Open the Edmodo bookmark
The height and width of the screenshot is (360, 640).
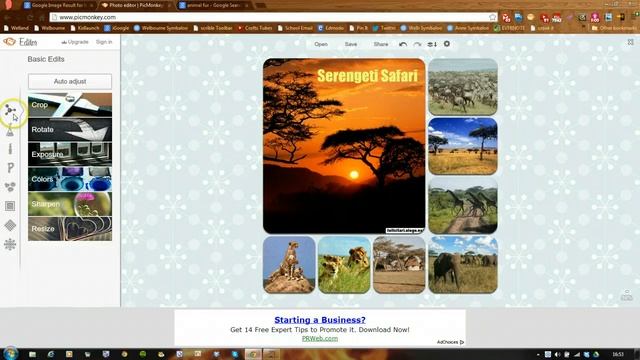331,28
